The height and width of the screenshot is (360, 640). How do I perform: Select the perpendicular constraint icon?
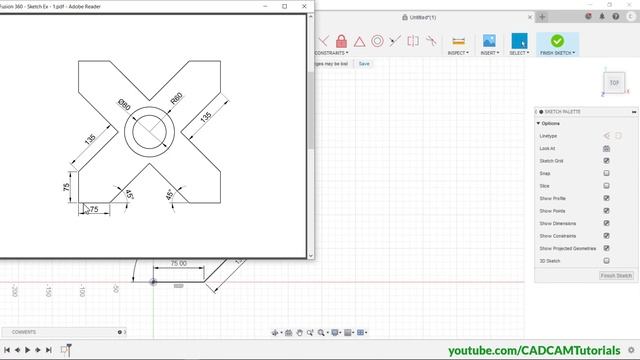pyautogui.click(x=323, y=41)
